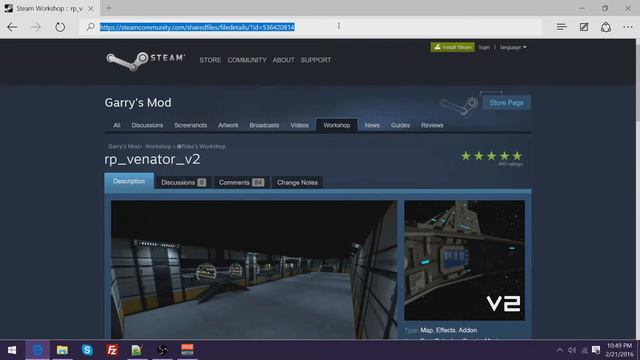Image resolution: width=640 pixels, height=360 pixels.
Task: Reload the page with the refresh icon
Action: tap(60, 27)
